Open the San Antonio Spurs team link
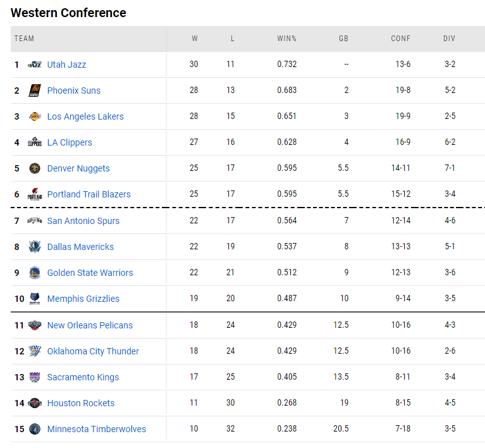 [x=83, y=221]
